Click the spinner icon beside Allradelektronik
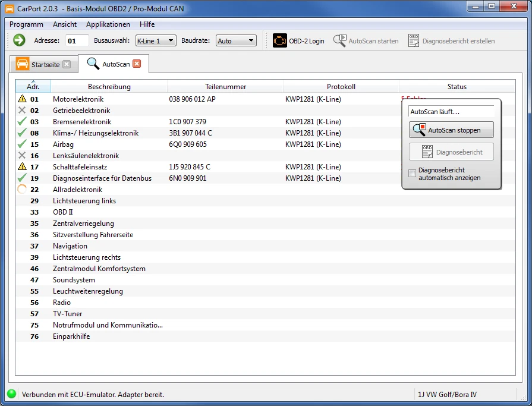 pos(20,189)
